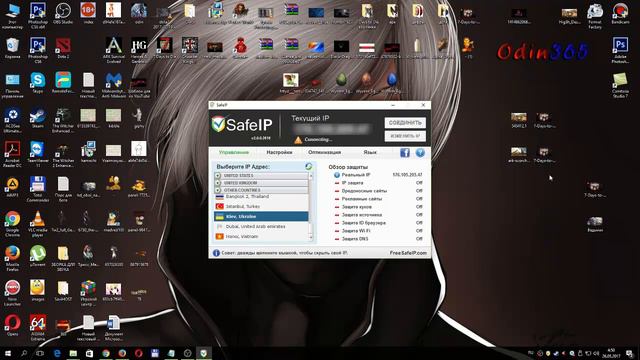Open the FreeSafeIP.com link
Viewport: 640px width, 360px height.
click(408, 253)
